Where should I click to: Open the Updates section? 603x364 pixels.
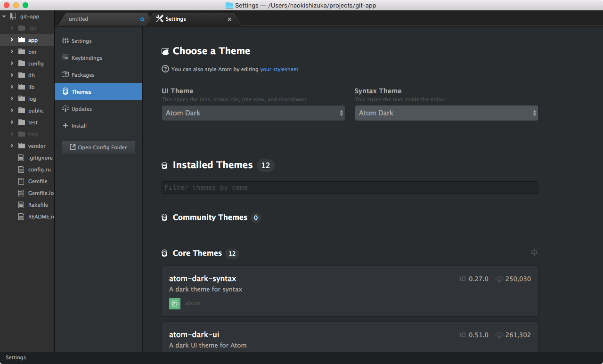click(x=98, y=109)
